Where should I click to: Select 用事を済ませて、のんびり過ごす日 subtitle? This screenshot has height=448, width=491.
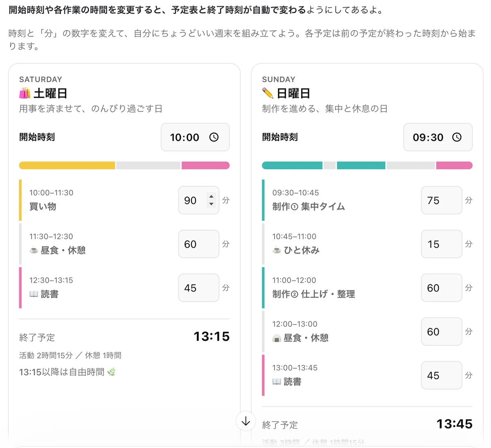pyautogui.click(x=91, y=108)
